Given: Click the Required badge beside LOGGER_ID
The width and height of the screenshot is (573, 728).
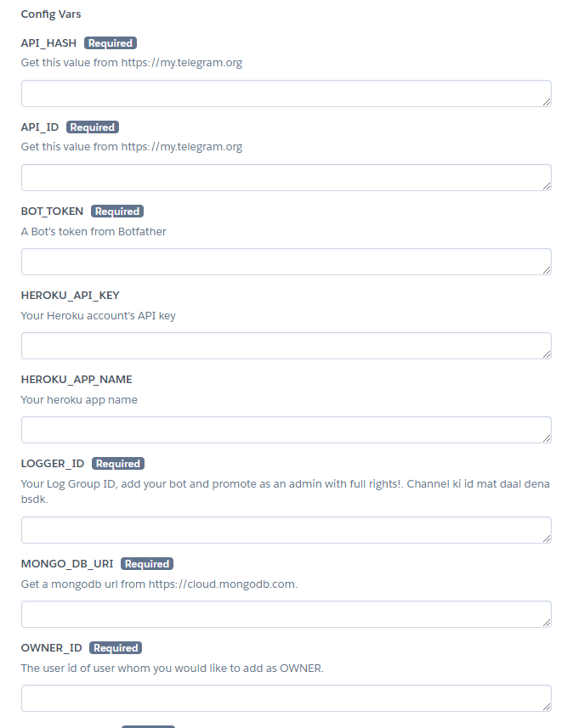Looking at the screenshot, I should tap(117, 464).
